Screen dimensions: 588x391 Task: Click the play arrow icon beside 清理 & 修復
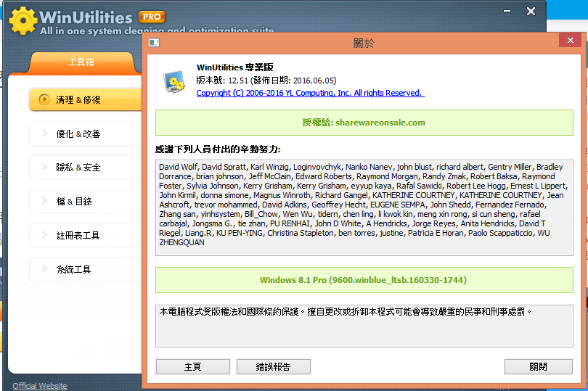pos(44,99)
